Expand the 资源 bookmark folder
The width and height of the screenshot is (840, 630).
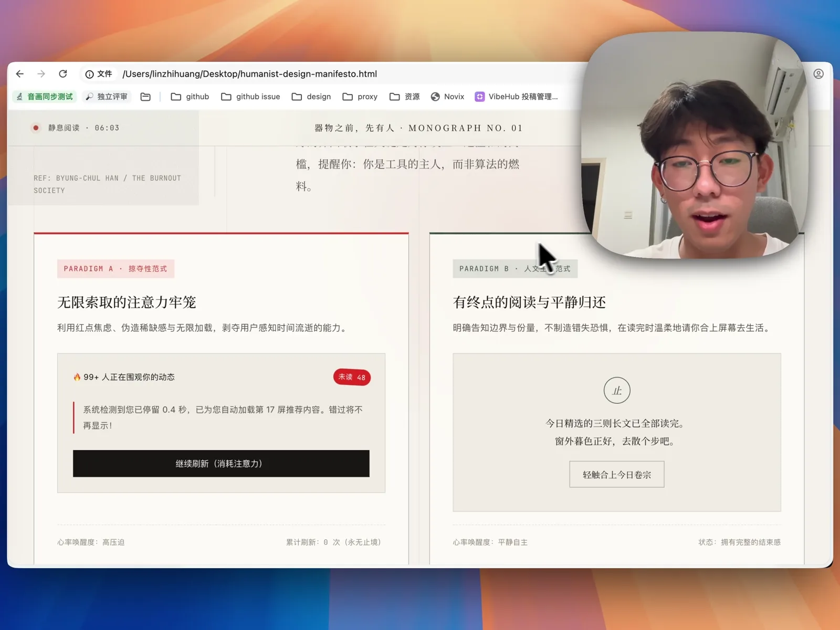click(405, 97)
